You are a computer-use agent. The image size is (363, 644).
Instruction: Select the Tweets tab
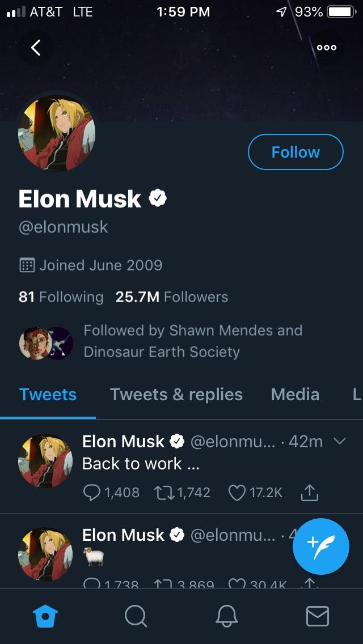coord(48,395)
